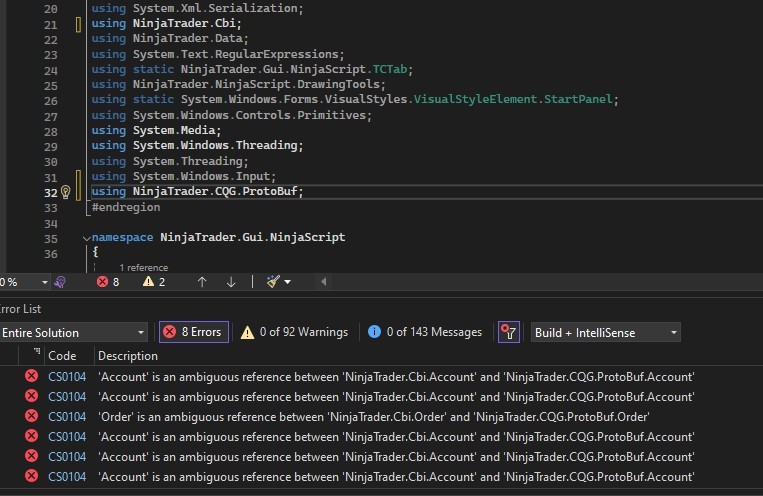The height and width of the screenshot is (496, 763).
Task: Toggle the 8 Errors filter
Action: coord(194,332)
